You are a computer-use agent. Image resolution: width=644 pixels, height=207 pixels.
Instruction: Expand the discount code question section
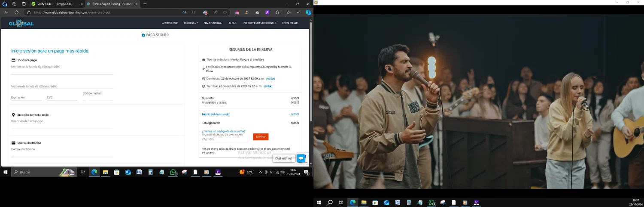tap(223, 131)
